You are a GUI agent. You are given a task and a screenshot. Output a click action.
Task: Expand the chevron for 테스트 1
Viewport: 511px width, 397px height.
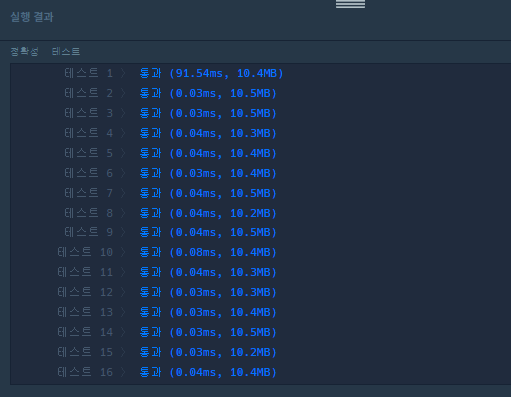point(123,73)
